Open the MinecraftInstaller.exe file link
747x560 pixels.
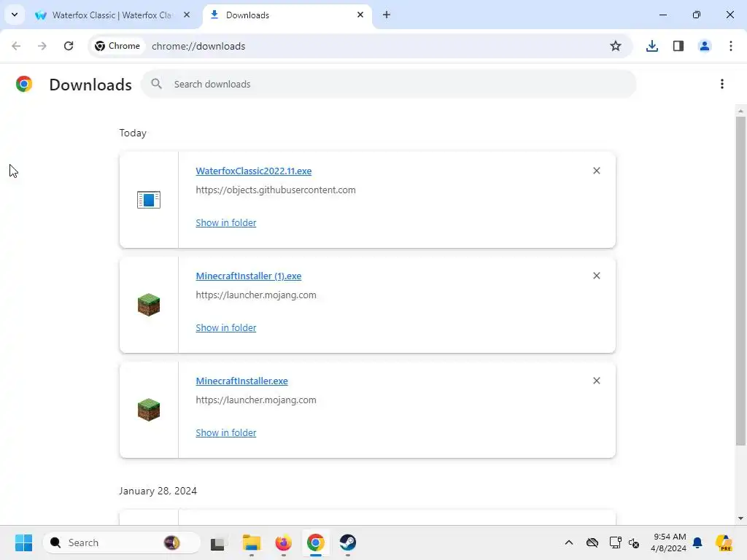(x=241, y=381)
